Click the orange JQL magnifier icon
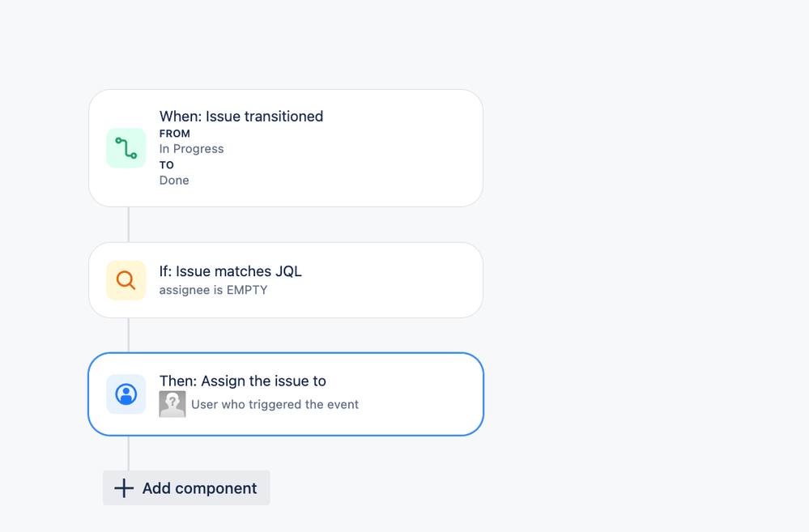The width and height of the screenshot is (809, 532). pyautogui.click(x=126, y=280)
